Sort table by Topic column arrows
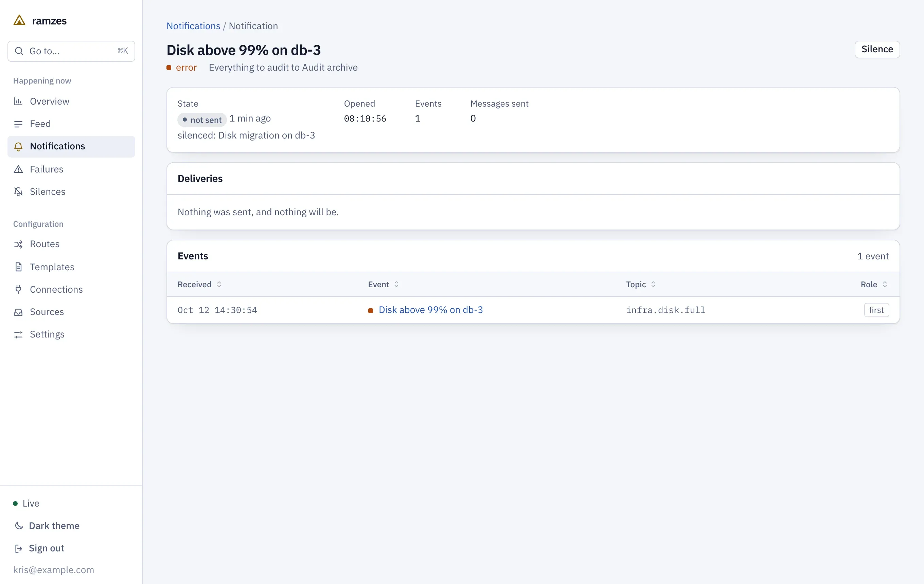This screenshot has width=924, height=584. (653, 284)
